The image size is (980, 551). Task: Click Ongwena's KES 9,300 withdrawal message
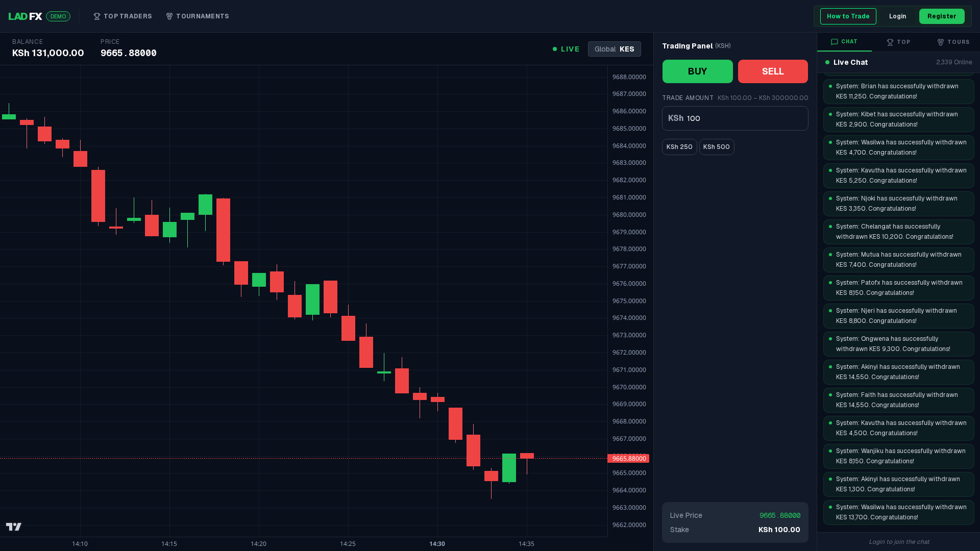[899, 344]
